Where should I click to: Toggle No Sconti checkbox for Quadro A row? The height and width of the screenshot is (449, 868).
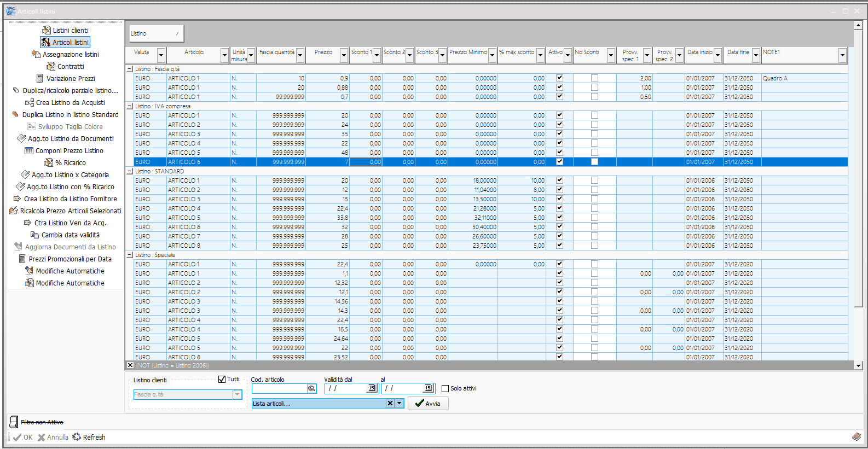pyautogui.click(x=594, y=78)
